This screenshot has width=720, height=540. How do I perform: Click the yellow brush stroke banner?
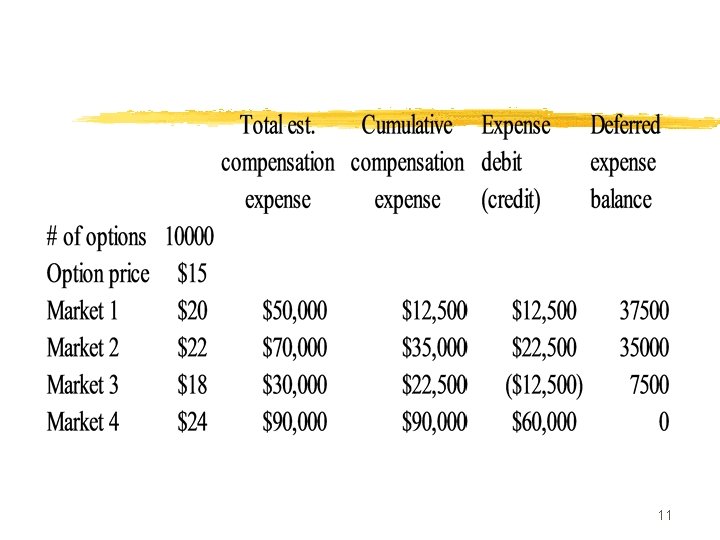[x=396, y=120]
